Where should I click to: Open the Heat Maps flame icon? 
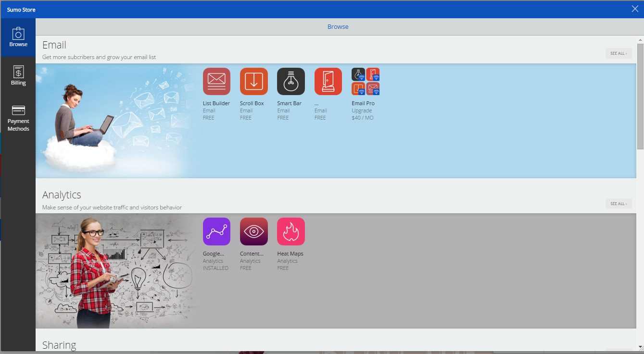291,232
